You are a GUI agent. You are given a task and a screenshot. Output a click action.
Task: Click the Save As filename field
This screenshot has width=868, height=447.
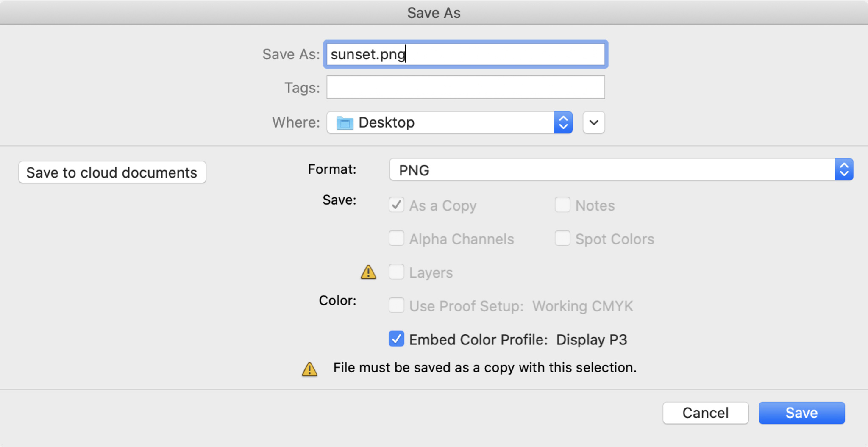point(466,54)
